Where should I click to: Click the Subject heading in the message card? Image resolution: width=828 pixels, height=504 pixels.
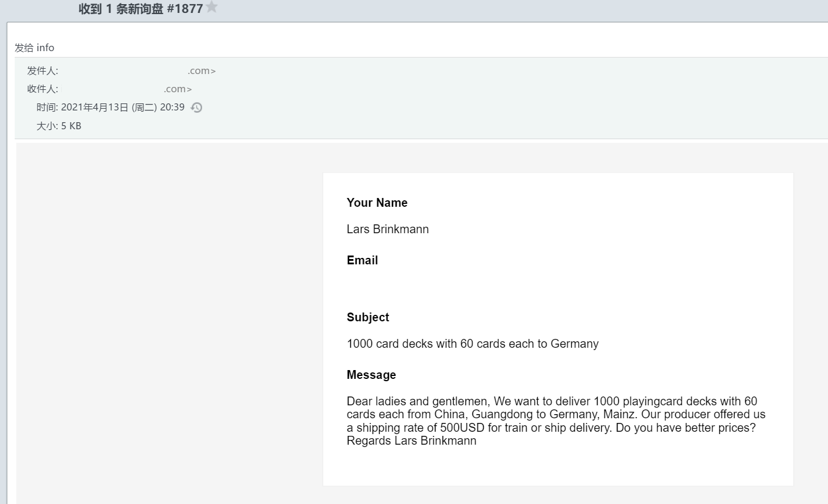[x=368, y=317]
